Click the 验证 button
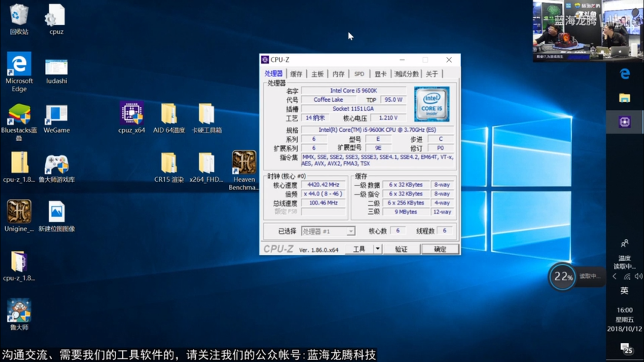Image resolution: width=644 pixels, height=362 pixels. (x=401, y=249)
